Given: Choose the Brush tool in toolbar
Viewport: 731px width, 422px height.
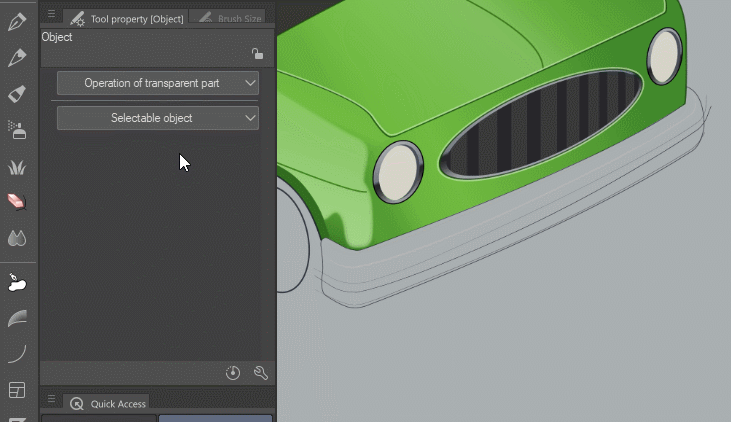Looking at the screenshot, I should tap(17, 94).
